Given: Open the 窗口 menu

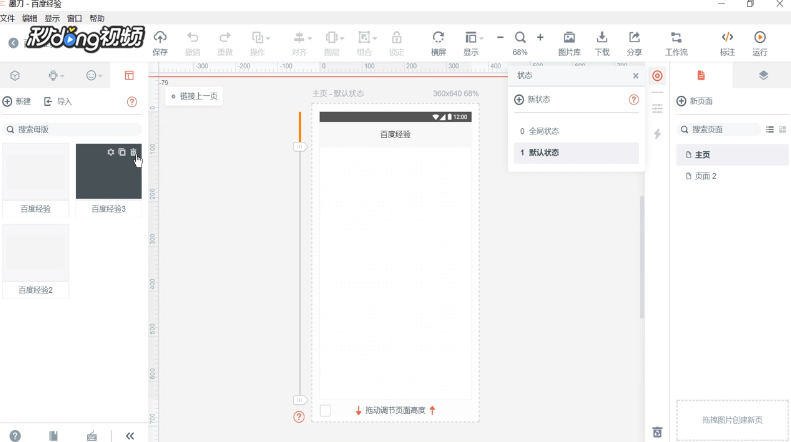Looking at the screenshot, I should tap(75, 18).
